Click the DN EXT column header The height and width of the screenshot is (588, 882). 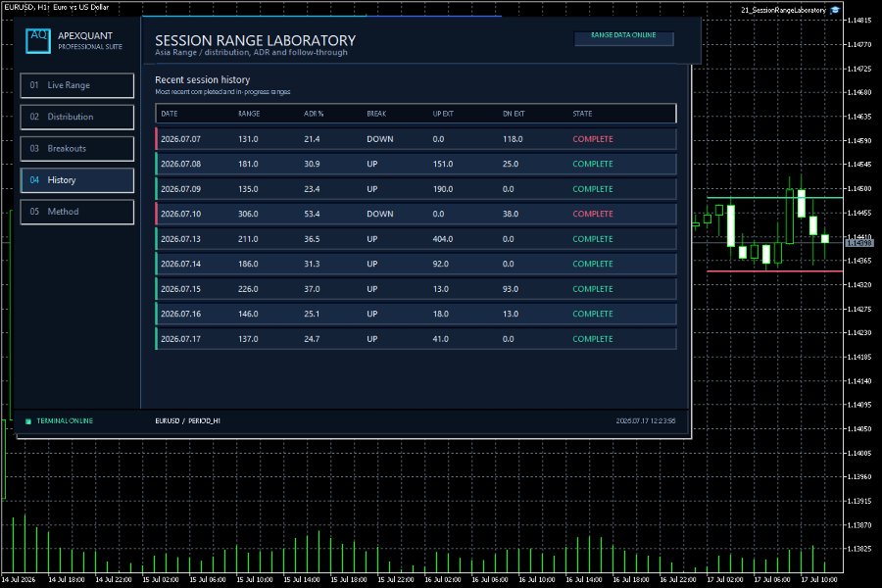tap(514, 114)
